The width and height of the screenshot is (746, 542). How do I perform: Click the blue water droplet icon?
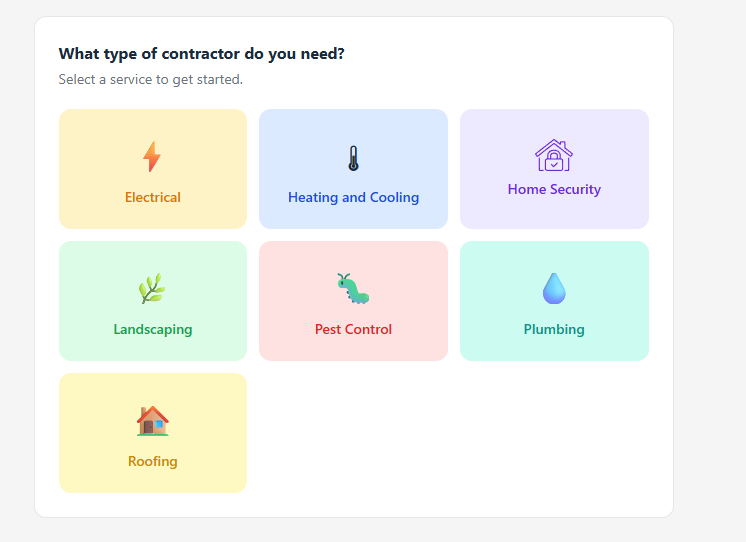pyautogui.click(x=554, y=288)
